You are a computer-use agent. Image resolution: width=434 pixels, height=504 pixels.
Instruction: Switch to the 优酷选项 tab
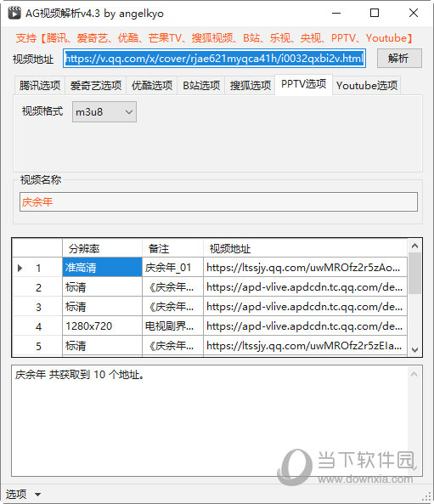click(x=152, y=86)
